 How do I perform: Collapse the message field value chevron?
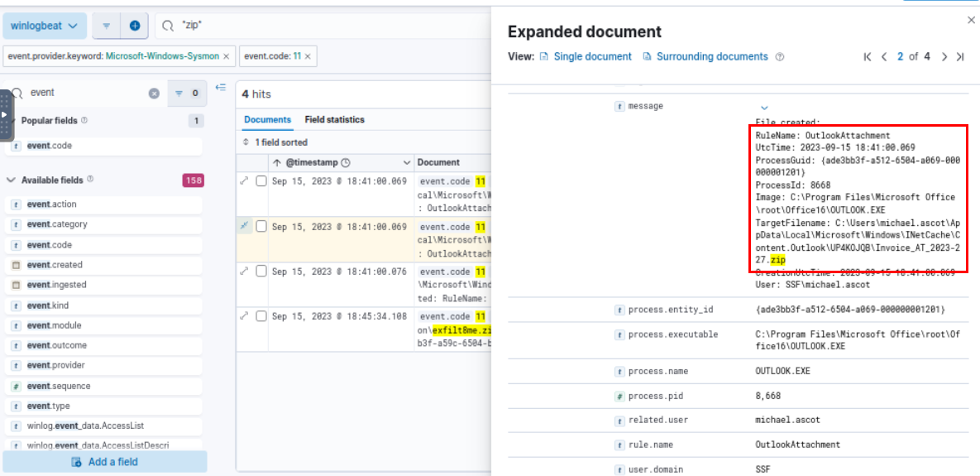click(764, 108)
